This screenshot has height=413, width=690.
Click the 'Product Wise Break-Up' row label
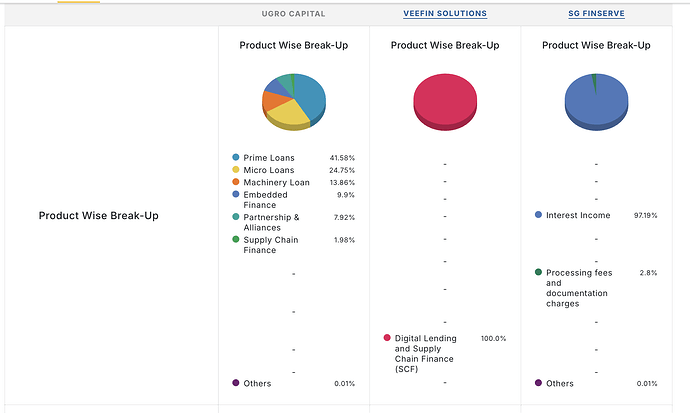click(x=99, y=216)
